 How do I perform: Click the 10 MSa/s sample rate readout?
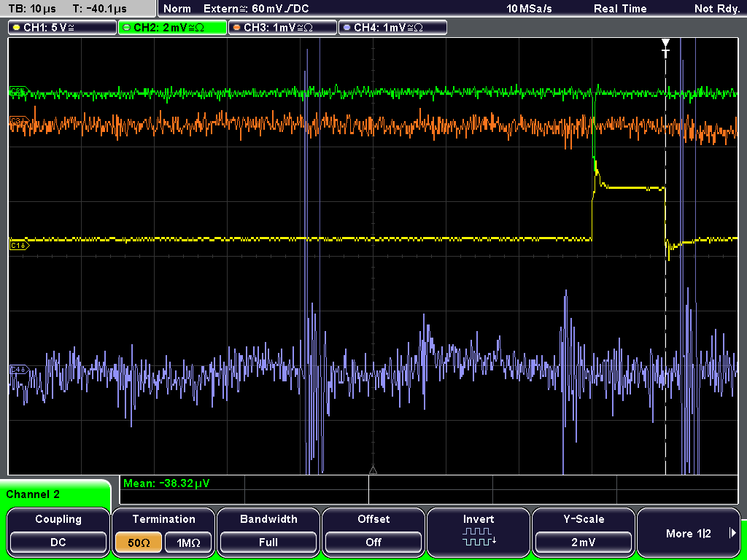529,9
